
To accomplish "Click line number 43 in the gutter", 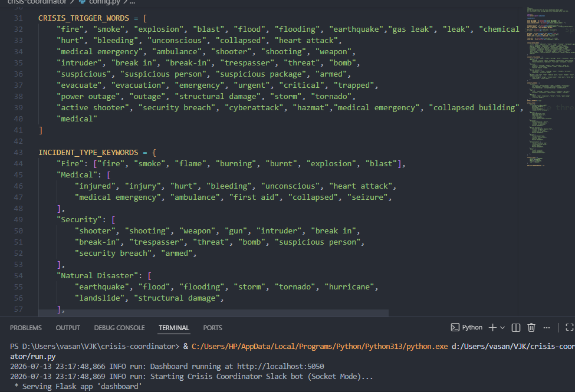I will point(18,153).
